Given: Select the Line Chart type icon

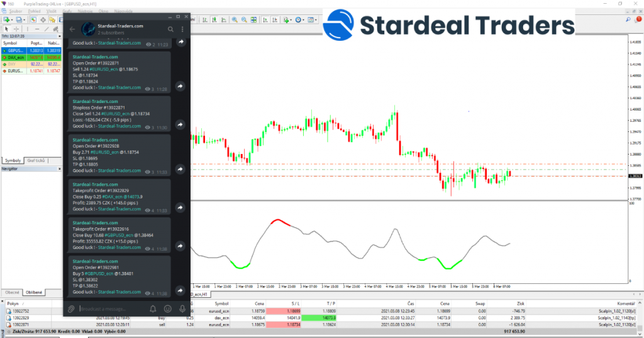Looking at the screenshot, I should 223,19.
